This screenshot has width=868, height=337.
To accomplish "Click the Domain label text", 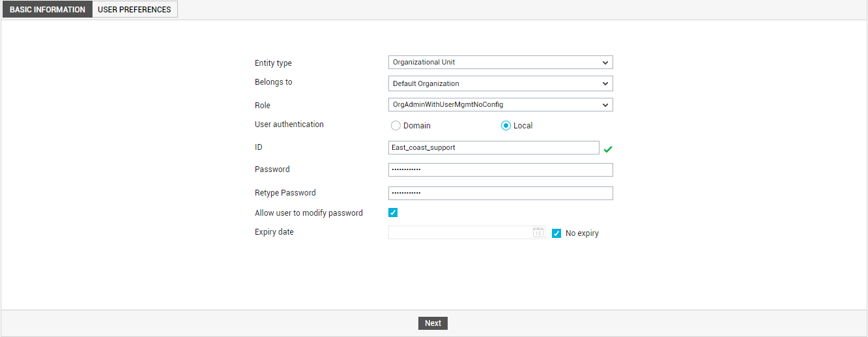I will (417, 126).
